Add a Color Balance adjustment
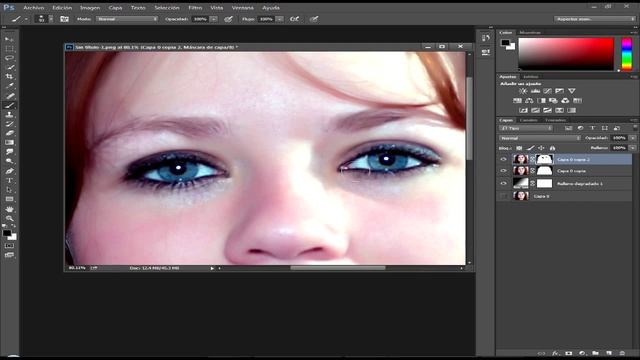 529,100
